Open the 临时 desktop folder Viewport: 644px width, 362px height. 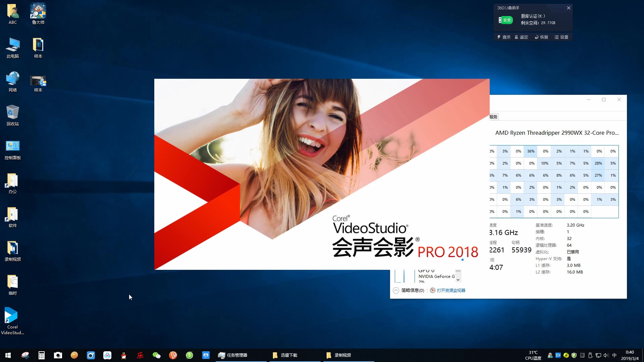click(x=13, y=285)
